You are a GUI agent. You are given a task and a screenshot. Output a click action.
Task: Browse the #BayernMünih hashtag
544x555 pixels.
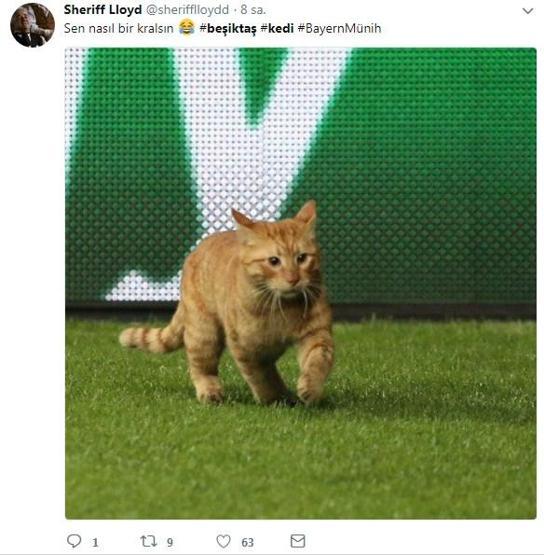[x=339, y=28]
